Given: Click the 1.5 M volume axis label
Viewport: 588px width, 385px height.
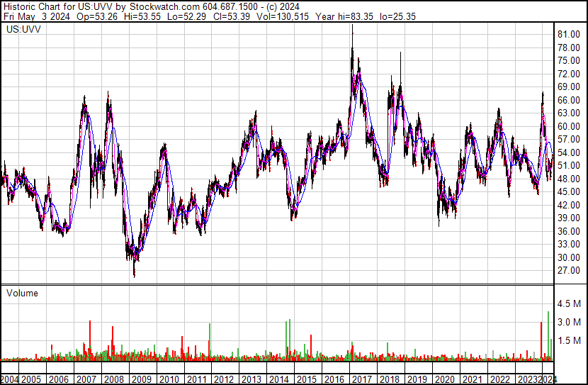Looking at the screenshot, I should (570, 340).
